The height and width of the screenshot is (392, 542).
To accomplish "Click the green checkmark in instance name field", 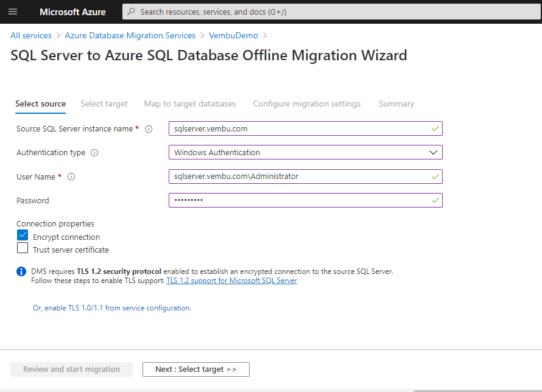I will tap(435, 128).
